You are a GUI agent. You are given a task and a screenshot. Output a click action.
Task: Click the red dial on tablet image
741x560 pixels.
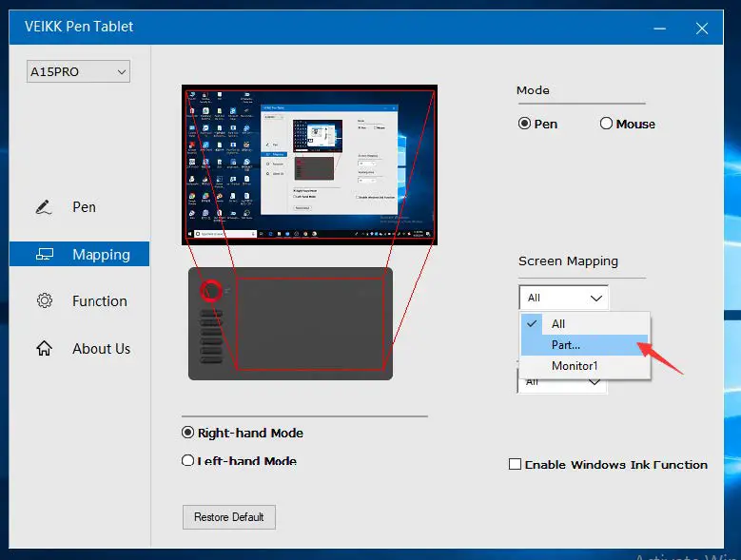point(211,290)
